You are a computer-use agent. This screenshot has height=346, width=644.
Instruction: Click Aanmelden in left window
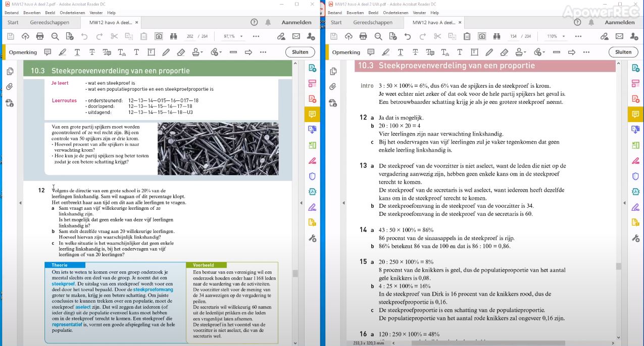[296, 22]
